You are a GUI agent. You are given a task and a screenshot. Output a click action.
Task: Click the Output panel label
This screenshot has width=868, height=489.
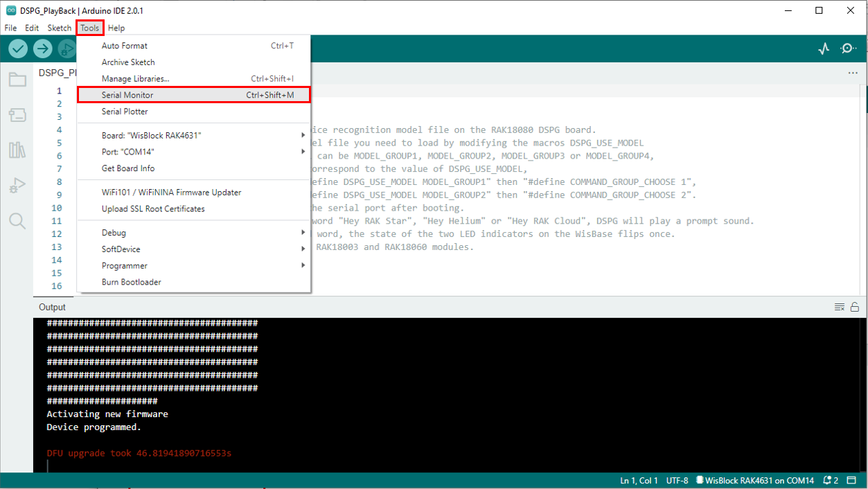point(52,308)
